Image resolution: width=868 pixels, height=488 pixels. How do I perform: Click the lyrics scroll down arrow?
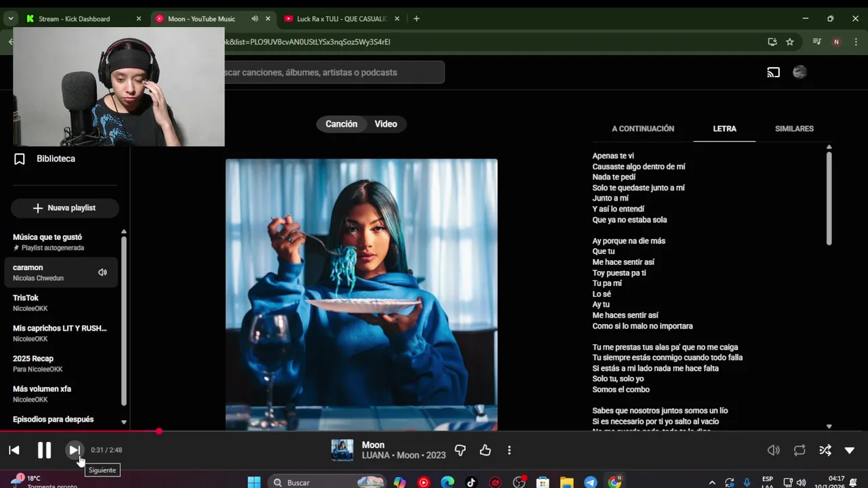coord(829,426)
